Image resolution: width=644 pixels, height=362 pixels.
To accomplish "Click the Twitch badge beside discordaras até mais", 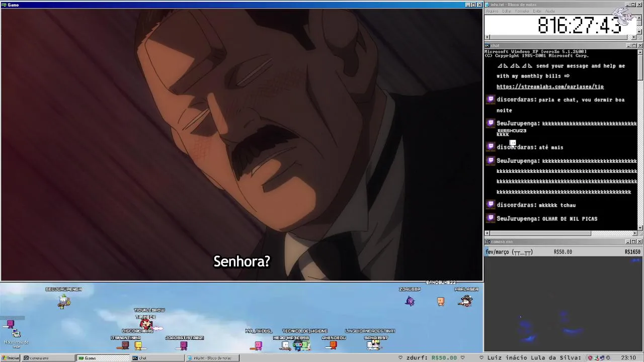I will [491, 147].
